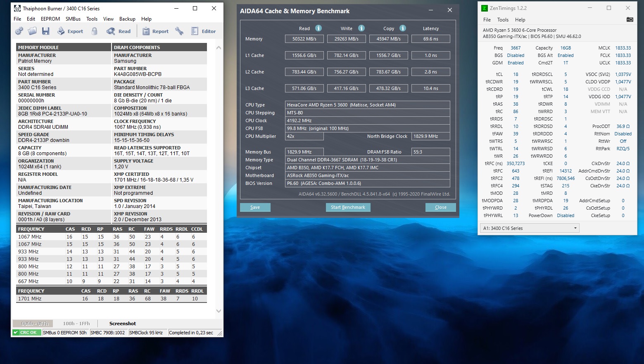Click the scroll down arrow in Thaiphoon report

(219, 311)
